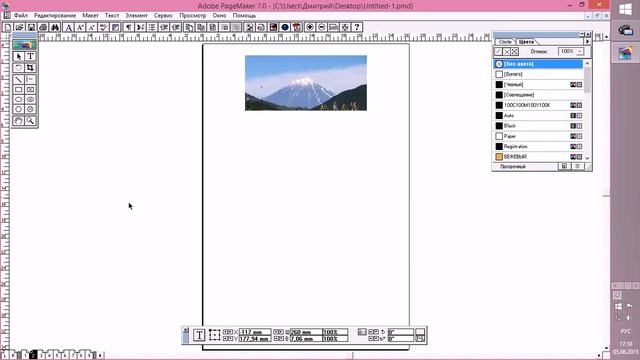Open the Сервис menu
Image resolution: width=640 pixels, height=360 pixels.
(163, 16)
